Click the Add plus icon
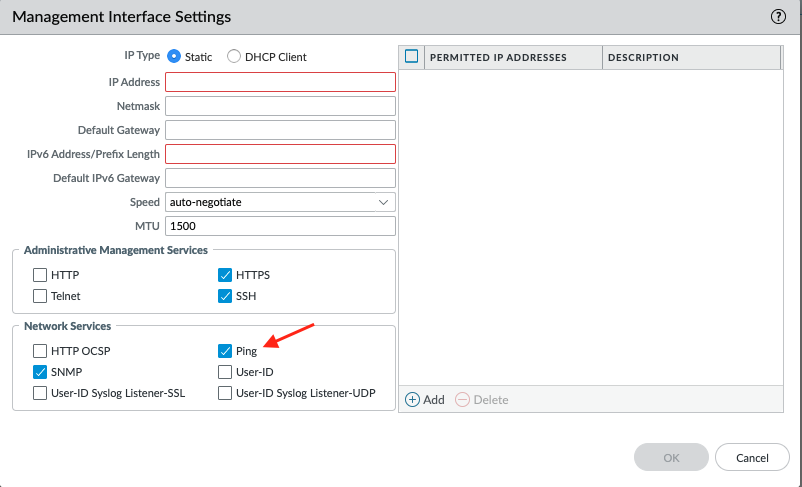The width and height of the screenshot is (802, 487). [x=412, y=399]
